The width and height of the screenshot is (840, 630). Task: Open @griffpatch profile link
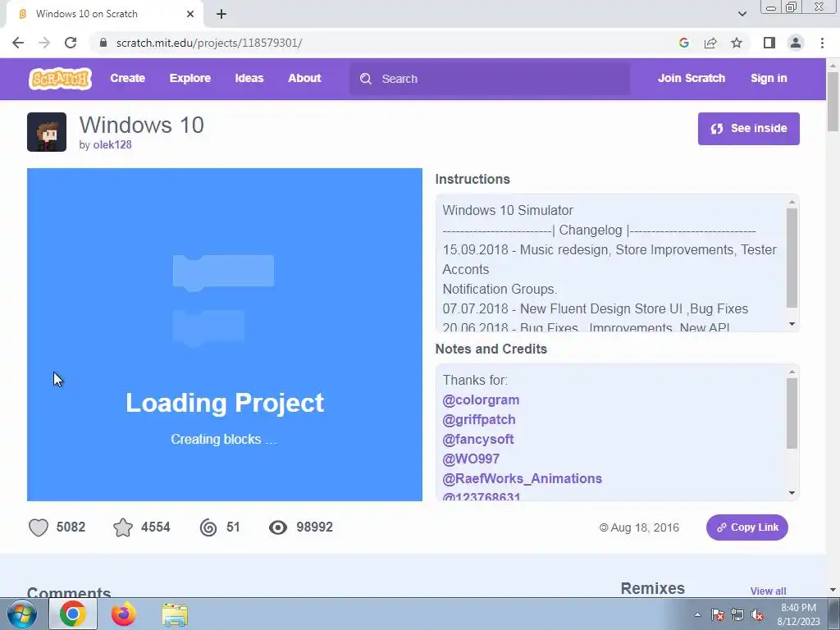(x=479, y=420)
